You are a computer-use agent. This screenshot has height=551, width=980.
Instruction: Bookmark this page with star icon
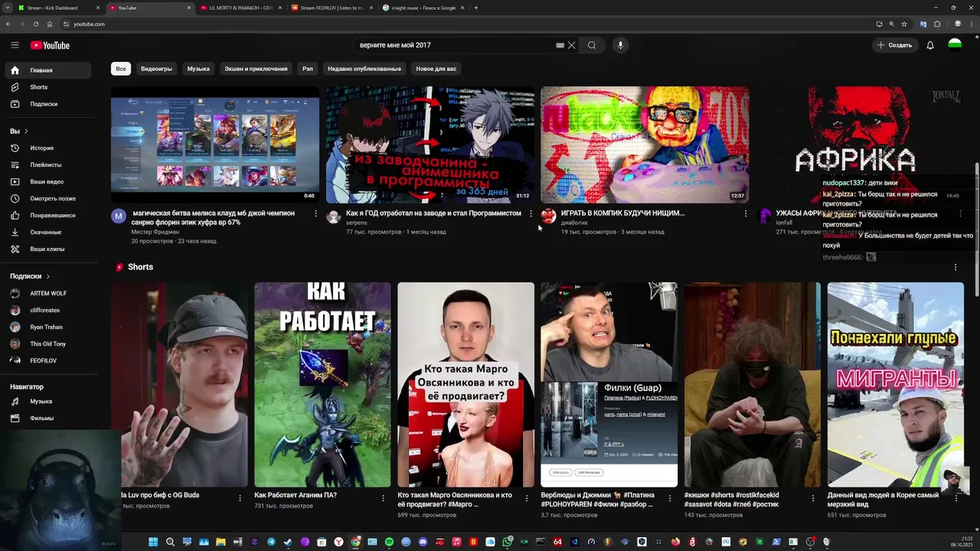pyautogui.click(x=904, y=24)
